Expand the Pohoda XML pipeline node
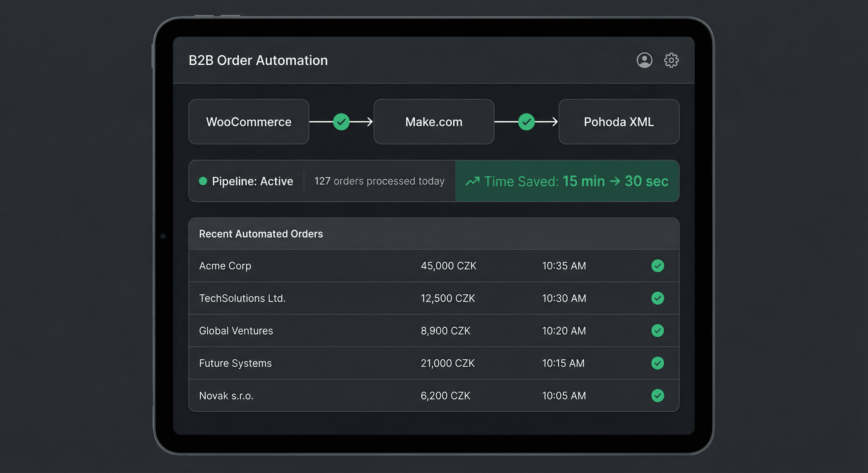The height and width of the screenshot is (473, 868). [619, 122]
